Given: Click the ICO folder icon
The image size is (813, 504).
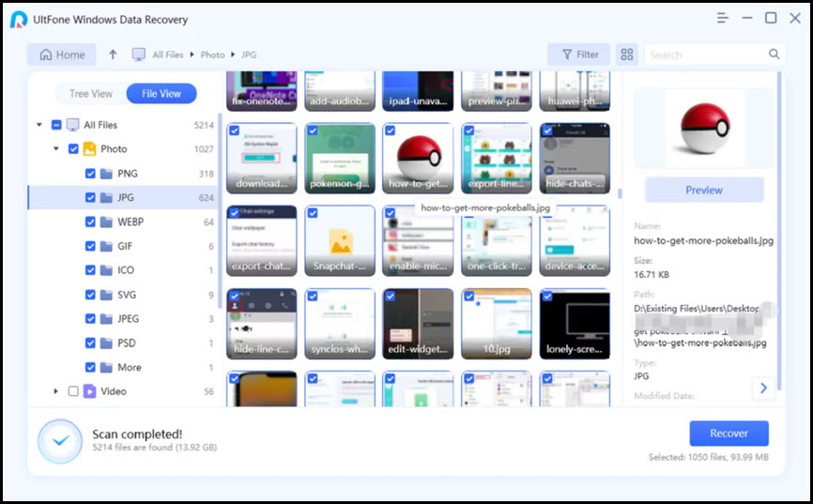Looking at the screenshot, I should pos(106,270).
